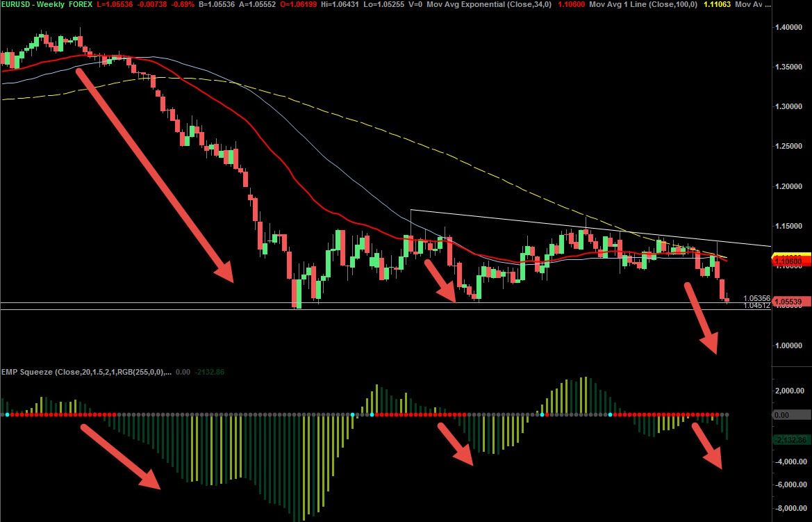Image resolution: width=812 pixels, height=522 pixels.
Task: Click the 1.25000 price axis label
Action: coord(788,146)
